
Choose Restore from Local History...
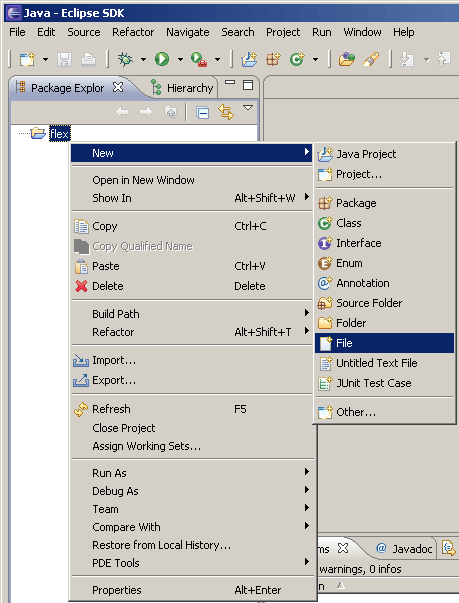coord(192,545)
